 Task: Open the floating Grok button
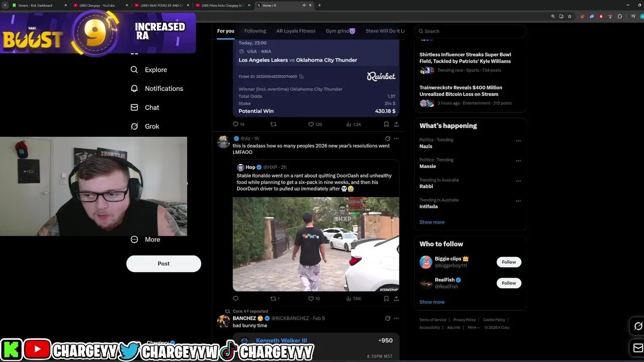(x=638, y=326)
